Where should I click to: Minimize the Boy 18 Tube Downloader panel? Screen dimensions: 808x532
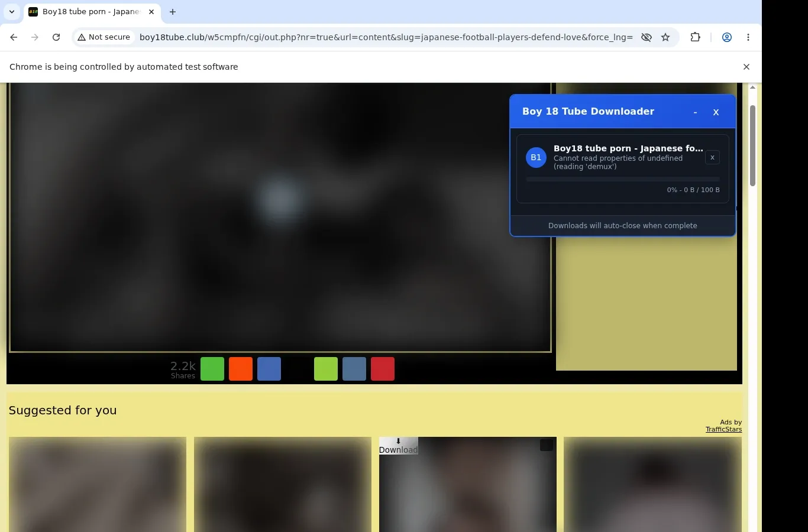click(x=695, y=112)
